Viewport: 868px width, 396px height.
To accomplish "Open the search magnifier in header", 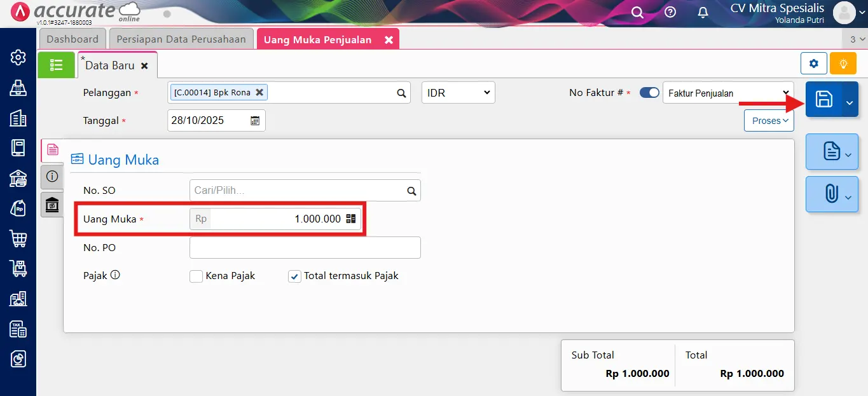I will point(637,13).
